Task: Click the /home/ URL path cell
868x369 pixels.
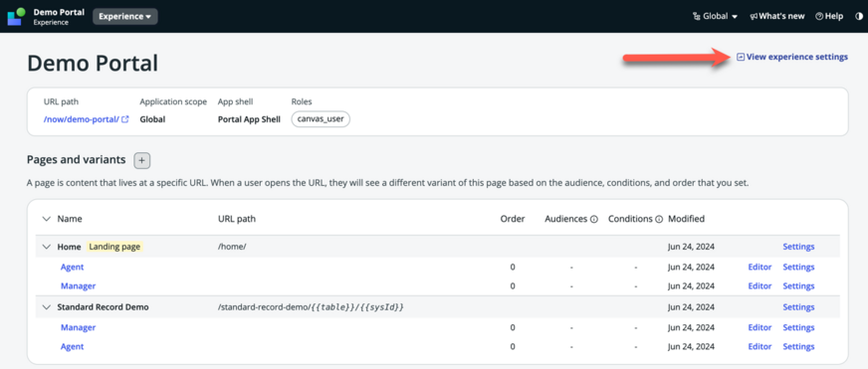Action: click(232, 247)
